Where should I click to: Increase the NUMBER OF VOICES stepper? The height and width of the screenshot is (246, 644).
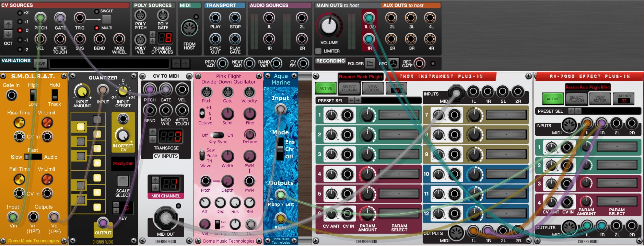pyautogui.click(x=153, y=34)
